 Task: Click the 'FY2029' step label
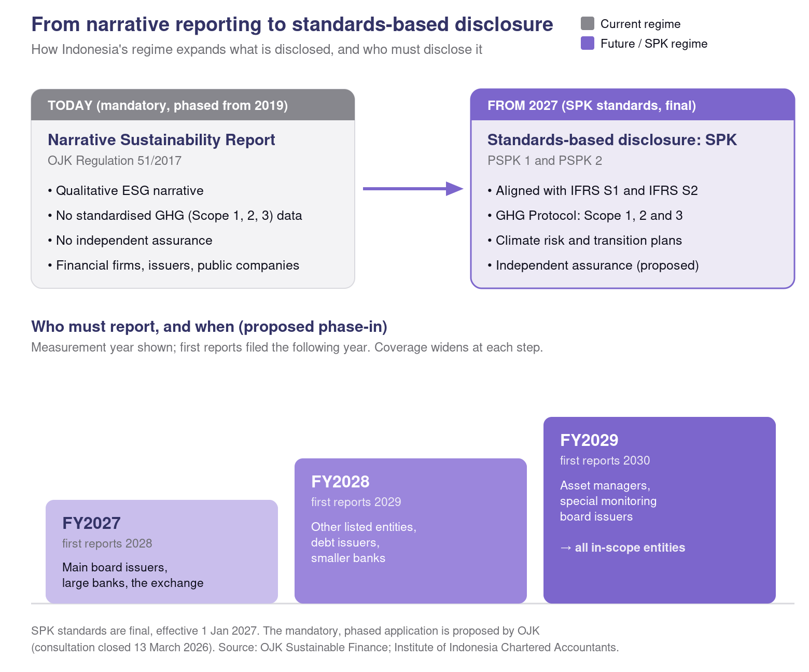[589, 440]
